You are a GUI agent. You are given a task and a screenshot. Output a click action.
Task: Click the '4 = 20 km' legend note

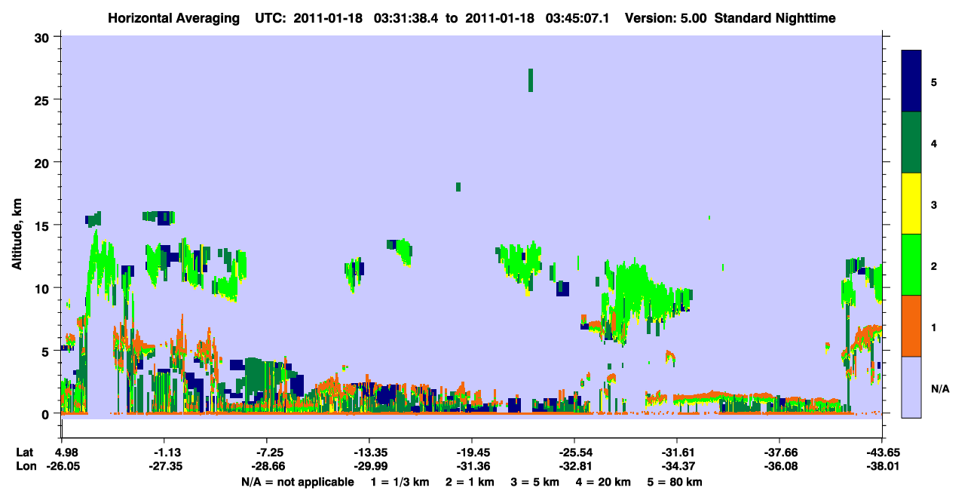click(x=604, y=482)
